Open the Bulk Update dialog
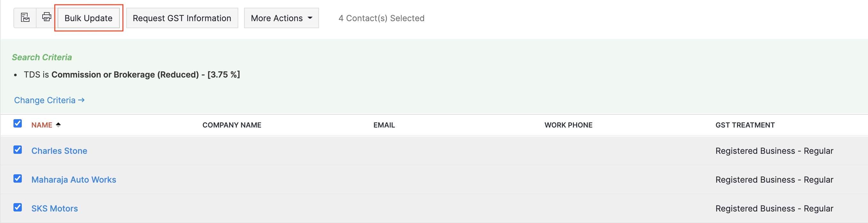 coord(89,18)
